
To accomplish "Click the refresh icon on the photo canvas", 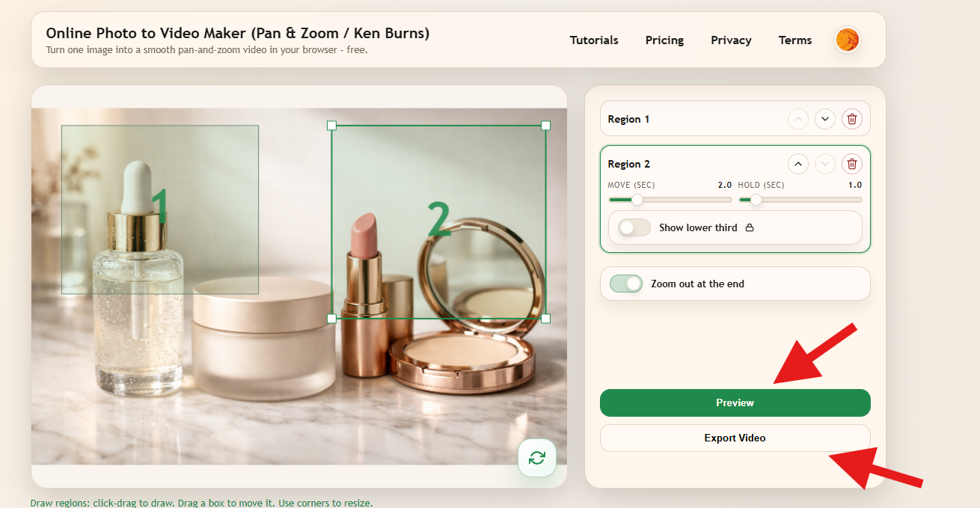I will [x=536, y=457].
